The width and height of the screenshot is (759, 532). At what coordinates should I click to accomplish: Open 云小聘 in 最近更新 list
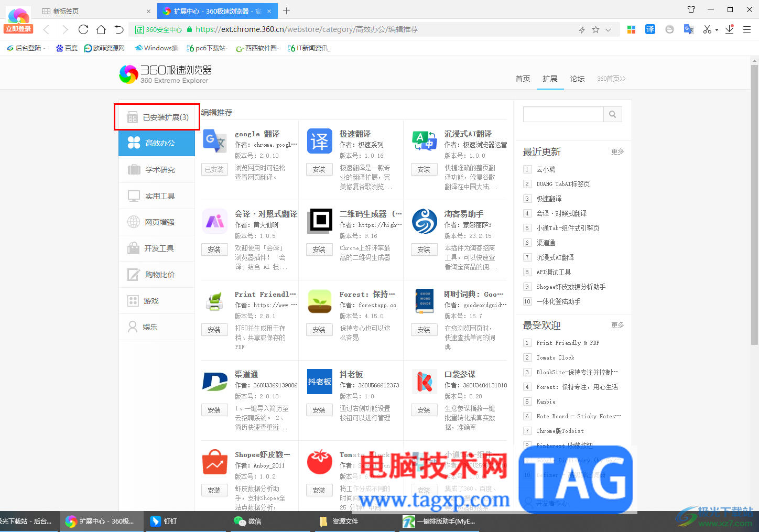pyautogui.click(x=546, y=169)
